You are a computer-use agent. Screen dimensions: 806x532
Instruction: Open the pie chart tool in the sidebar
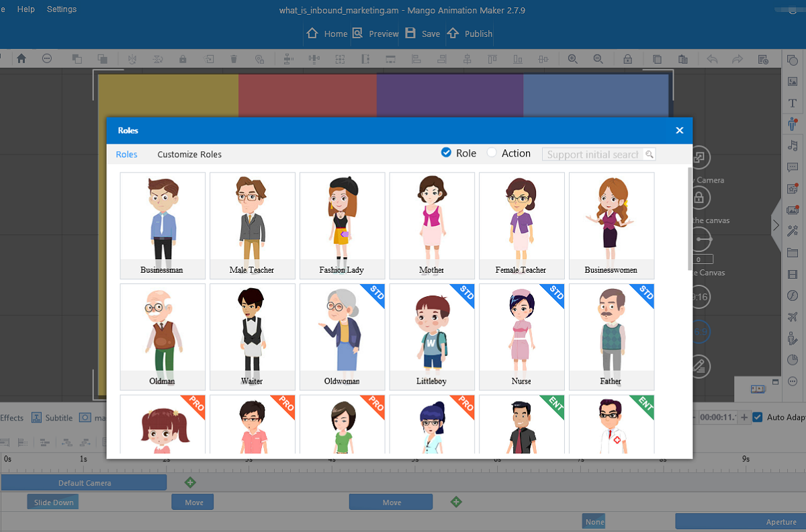pos(793,360)
